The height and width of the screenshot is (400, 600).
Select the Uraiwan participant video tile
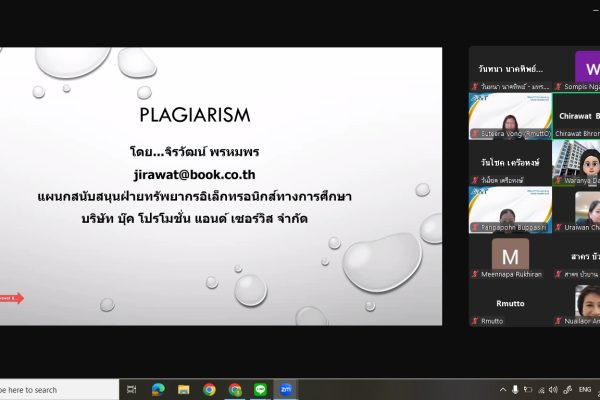(576, 210)
